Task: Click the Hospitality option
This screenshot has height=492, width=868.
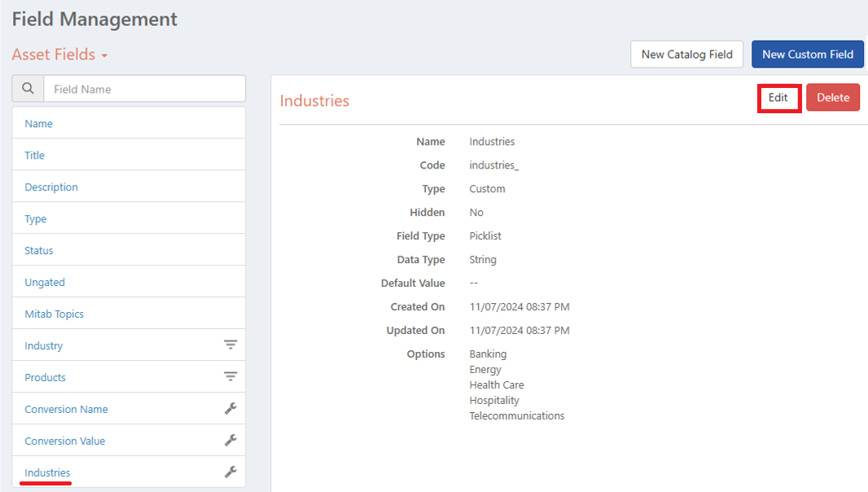Action: [494, 401]
